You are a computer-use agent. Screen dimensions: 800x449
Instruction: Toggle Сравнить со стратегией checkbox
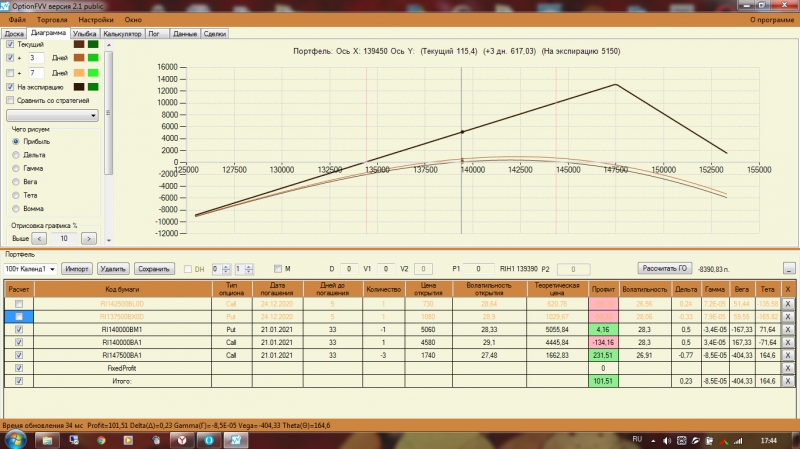[x=10, y=101]
